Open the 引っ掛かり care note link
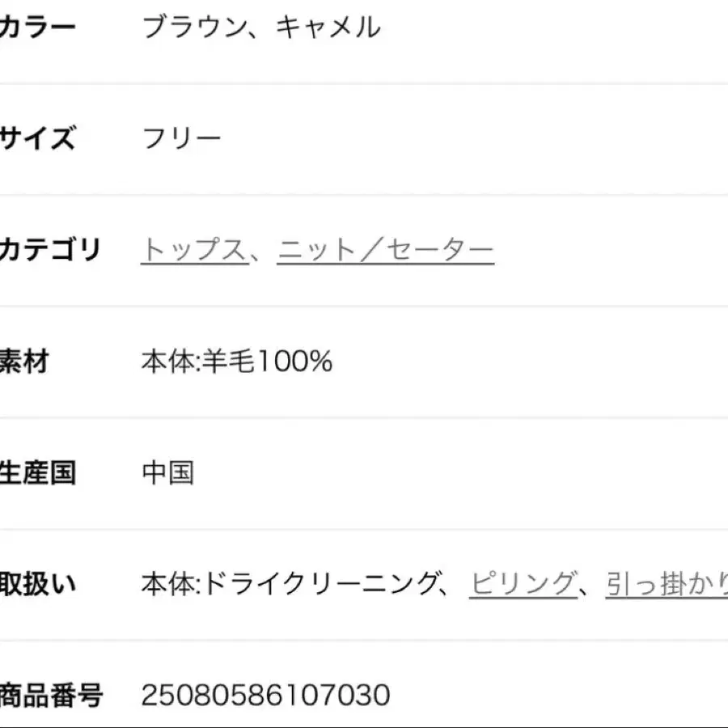This screenshot has height=728, width=728. tap(665, 584)
